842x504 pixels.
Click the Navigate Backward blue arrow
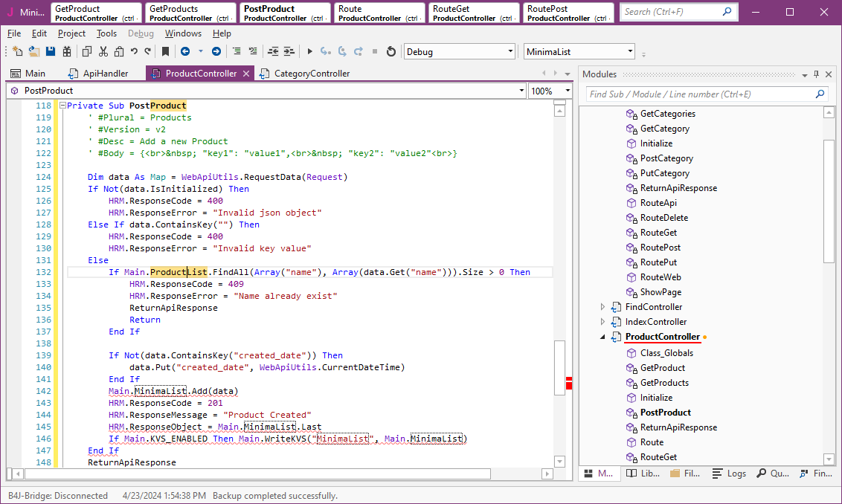click(184, 51)
